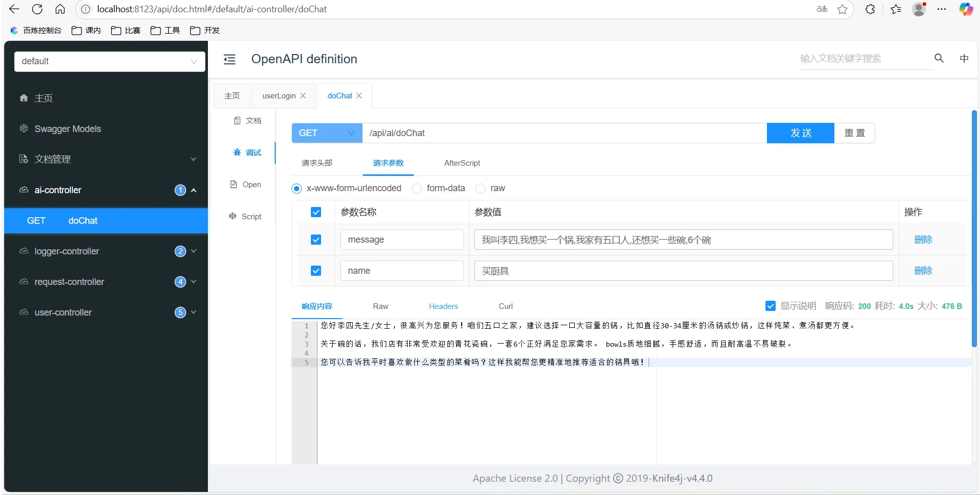Viewport: 980px width, 495px height.
Task: Open 开发 bookmarks folder
Action: 204,31
